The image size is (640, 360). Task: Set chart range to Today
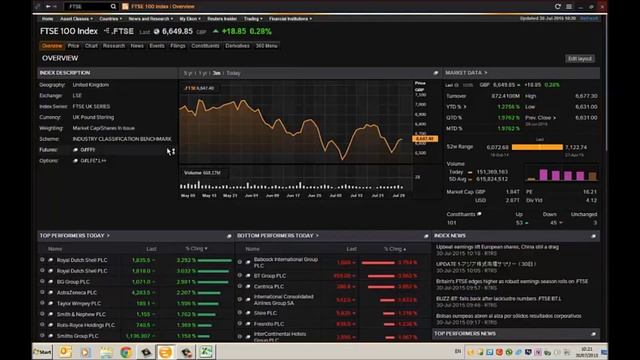tap(233, 73)
